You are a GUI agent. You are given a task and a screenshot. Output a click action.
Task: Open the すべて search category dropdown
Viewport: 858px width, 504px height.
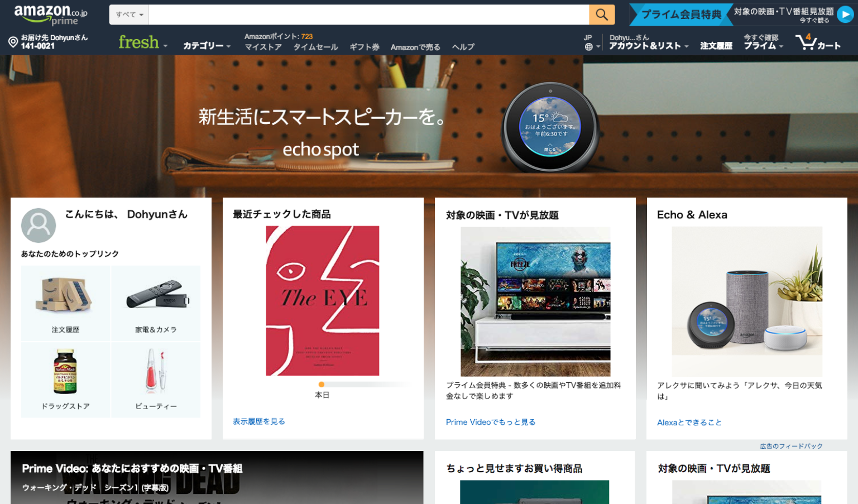click(130, 15)
